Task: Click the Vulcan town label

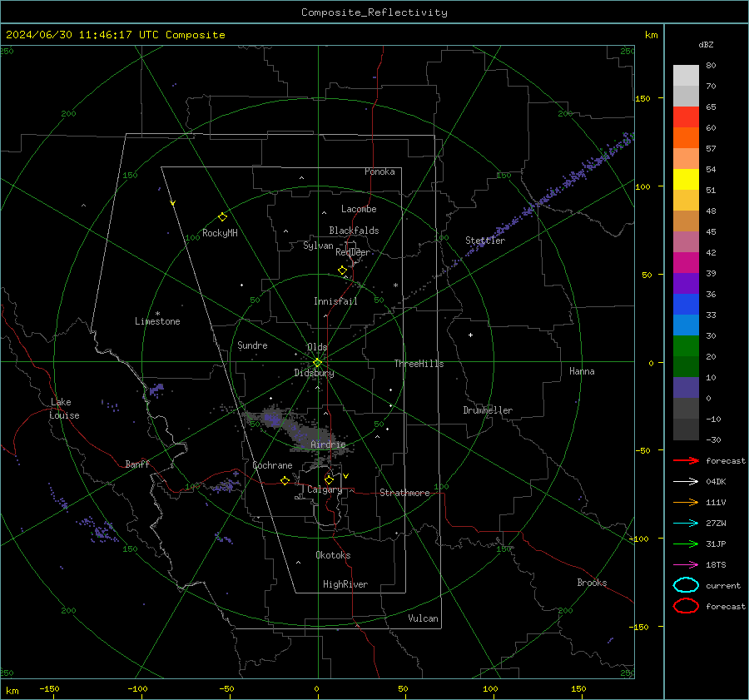Action: (424, 618)
